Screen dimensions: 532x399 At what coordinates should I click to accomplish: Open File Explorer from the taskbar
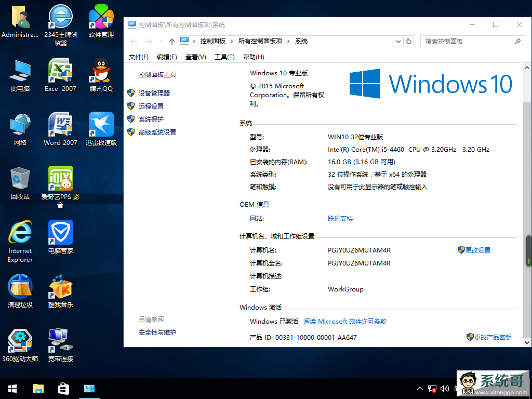tap(38, 389)
